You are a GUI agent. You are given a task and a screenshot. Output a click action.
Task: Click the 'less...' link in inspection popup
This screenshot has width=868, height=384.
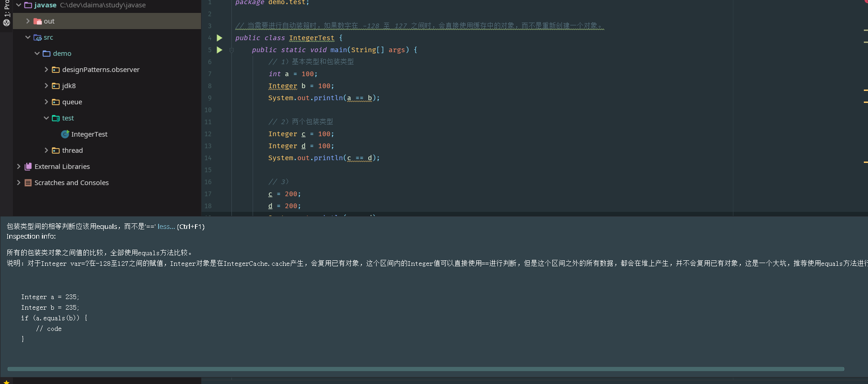(x=166, y=227)
